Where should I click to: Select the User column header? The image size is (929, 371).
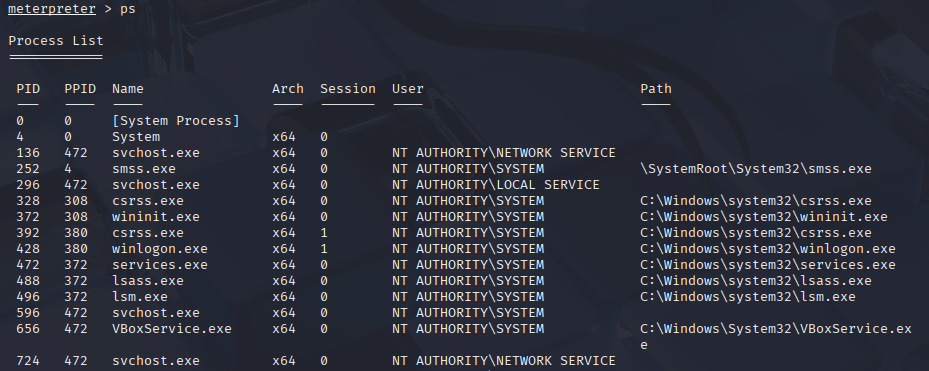click(x=408, y=89)
